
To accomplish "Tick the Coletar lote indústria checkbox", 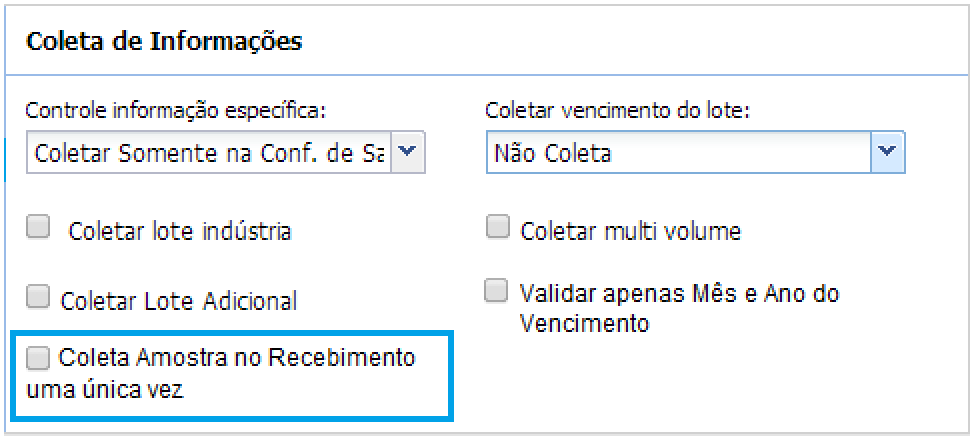I will (38, 229).
